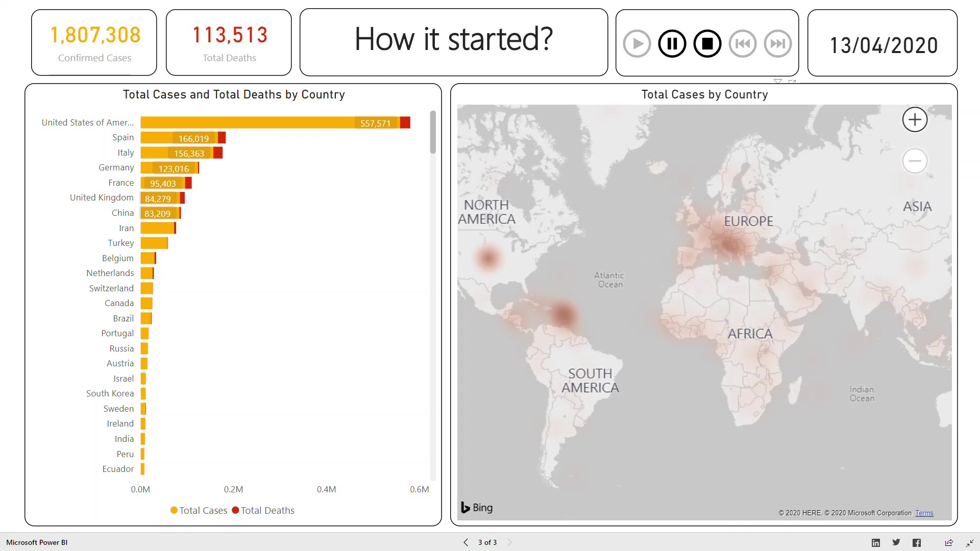Share report on Facebook

click(917, 543)
